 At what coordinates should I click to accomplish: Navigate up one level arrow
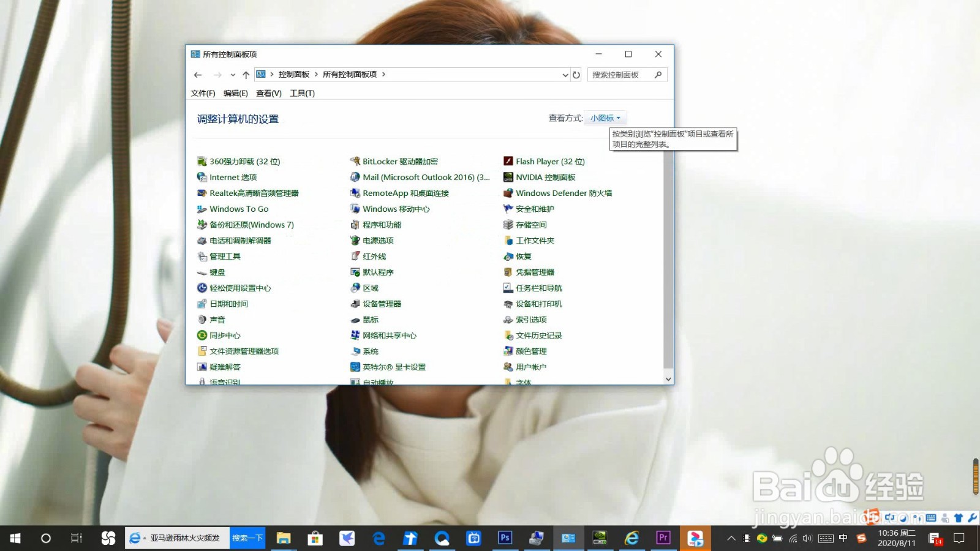tap(246, 75)
